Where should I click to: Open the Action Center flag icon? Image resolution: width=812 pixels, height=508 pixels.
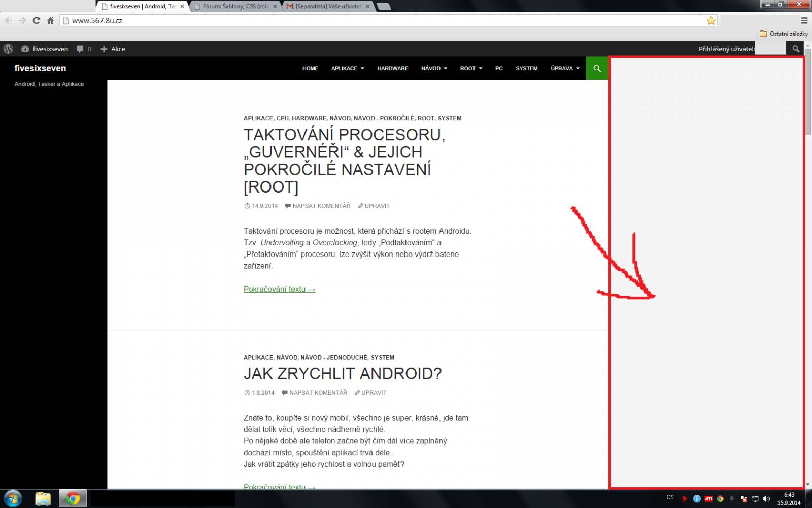point(743,499)
